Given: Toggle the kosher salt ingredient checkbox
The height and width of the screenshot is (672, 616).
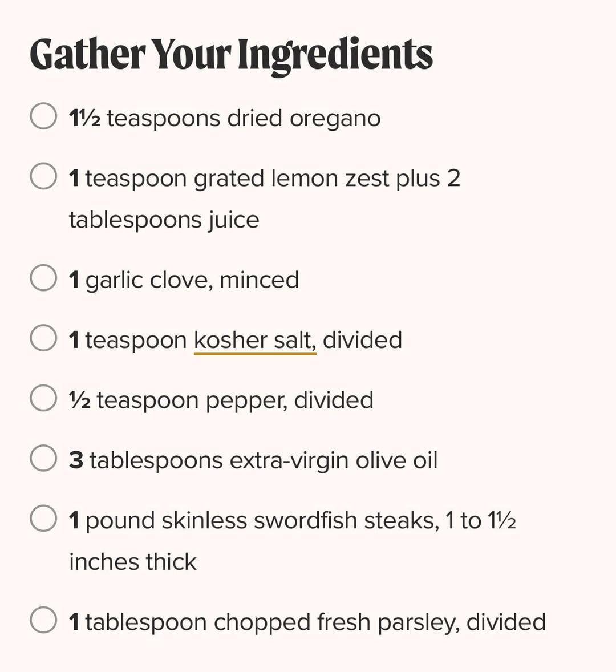Looking at the screenshot, I should pos(43,338).
